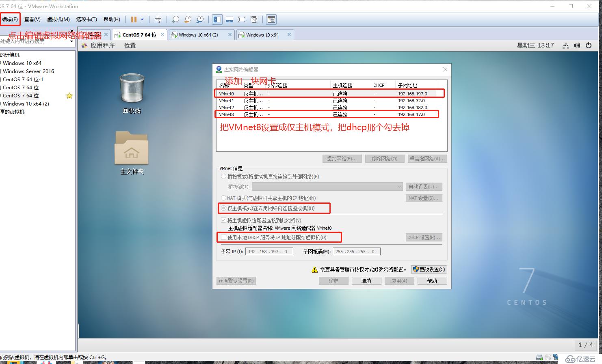Screen dimensions: 602x364
Task: Click the 更改设置 button
Action: pyautogui.click(x=429, y=269)
